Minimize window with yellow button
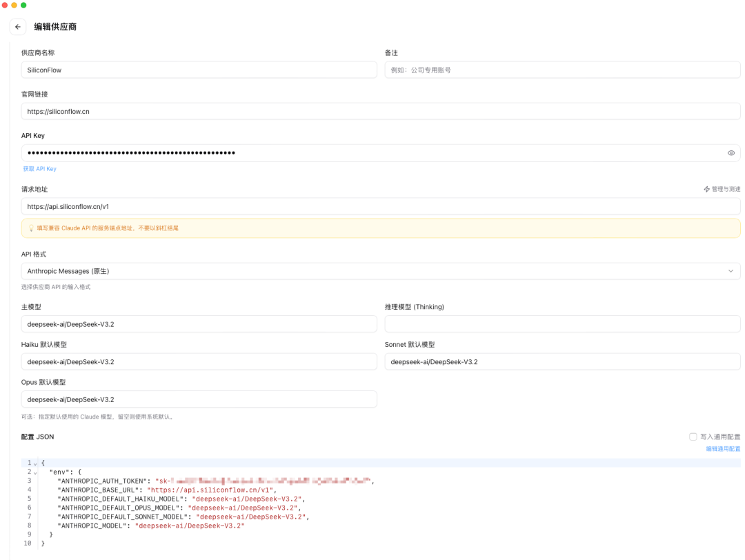The height and width of the screenshot is (560, 745). point(14,6)
